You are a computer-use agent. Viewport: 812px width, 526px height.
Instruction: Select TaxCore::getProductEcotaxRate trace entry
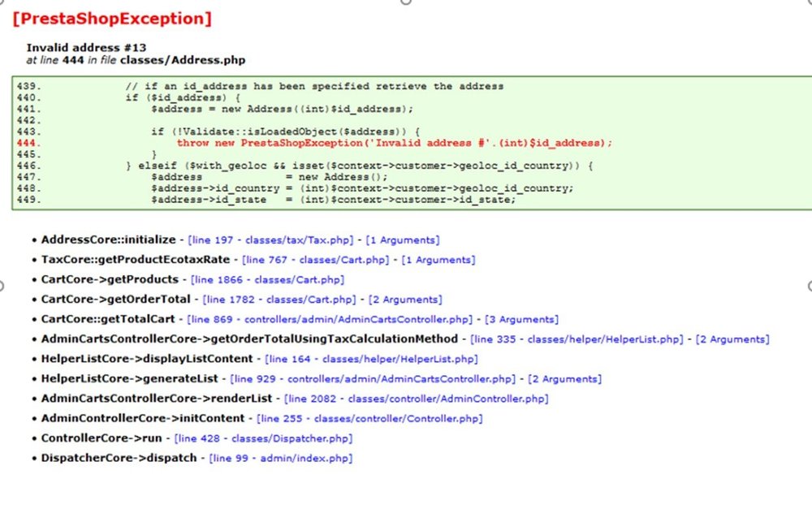pos(135,260)
